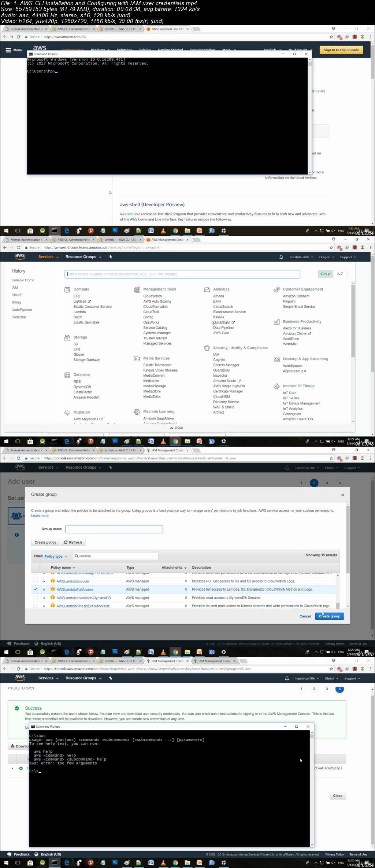Open the Oregon region dropdown
The height and width of the screenshot is (868, 375).
pyautogui.click(x=327, y=257)
